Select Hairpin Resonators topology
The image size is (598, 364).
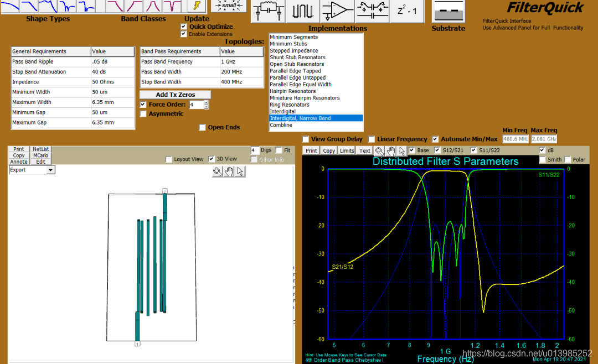(292, 91)
